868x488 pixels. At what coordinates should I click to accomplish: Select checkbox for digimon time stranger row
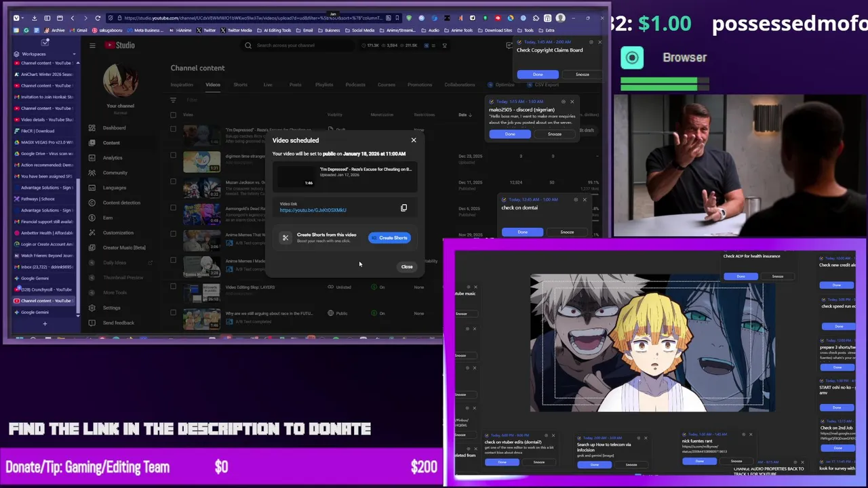click(x=174, y=155)
